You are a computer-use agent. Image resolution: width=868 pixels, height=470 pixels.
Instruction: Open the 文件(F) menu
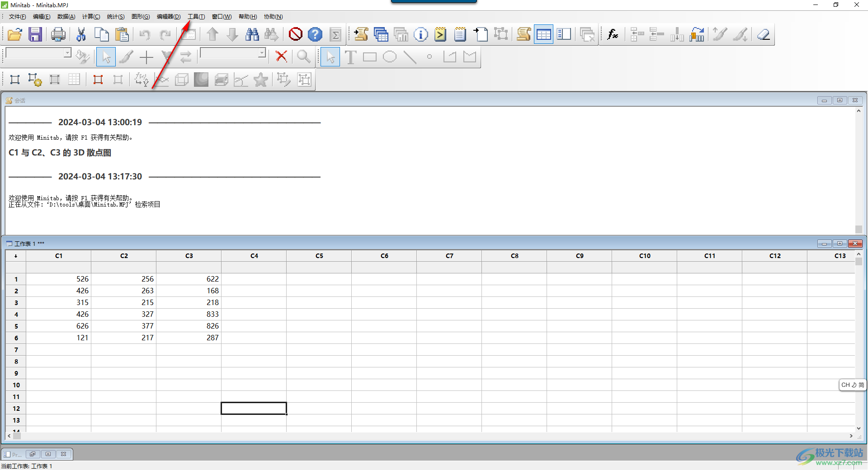coord(18,17)
